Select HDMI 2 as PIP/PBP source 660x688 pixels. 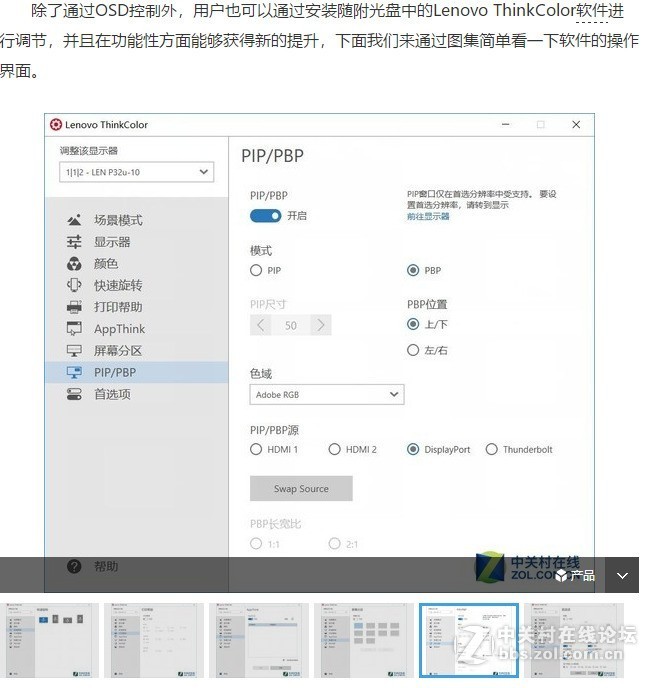coord(334,449)
